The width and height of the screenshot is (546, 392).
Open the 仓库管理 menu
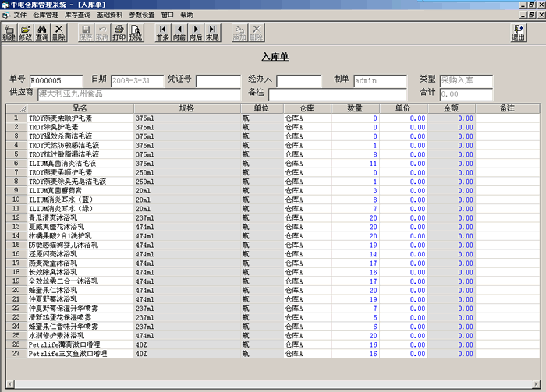click(x=45, y=15)
